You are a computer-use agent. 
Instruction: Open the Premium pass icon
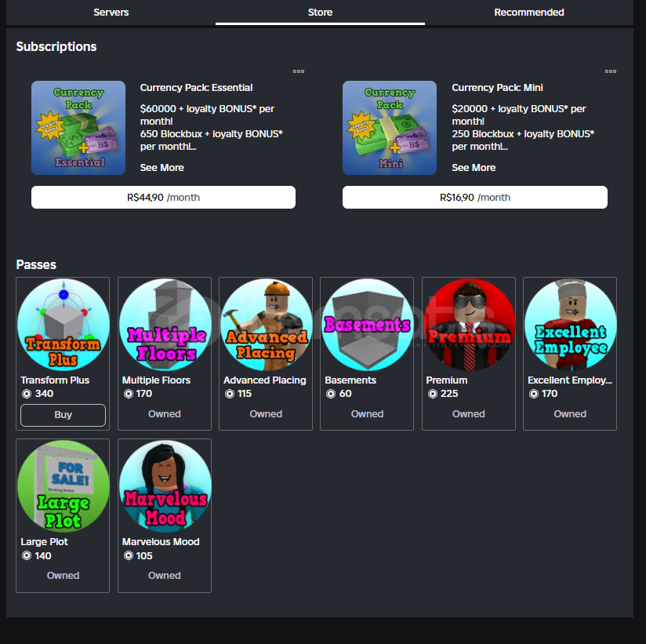pos(469,325)
